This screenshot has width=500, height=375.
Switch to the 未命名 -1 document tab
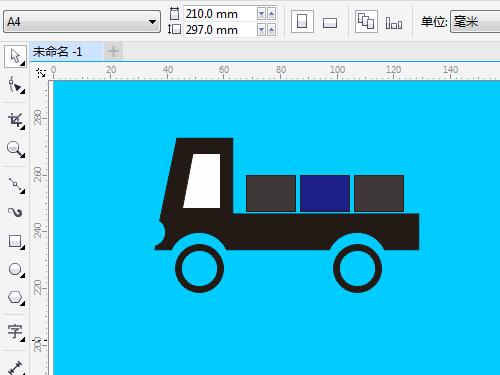[67, 52]
